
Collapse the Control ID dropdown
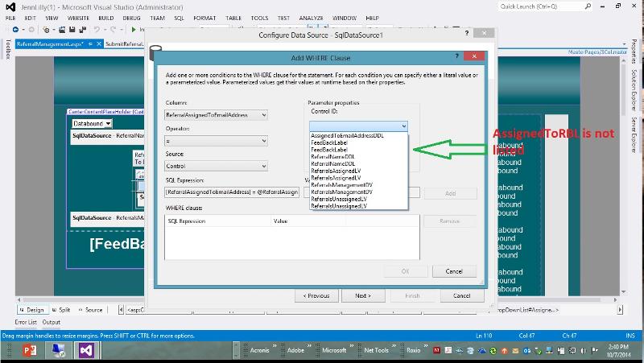tap(404, 126)
